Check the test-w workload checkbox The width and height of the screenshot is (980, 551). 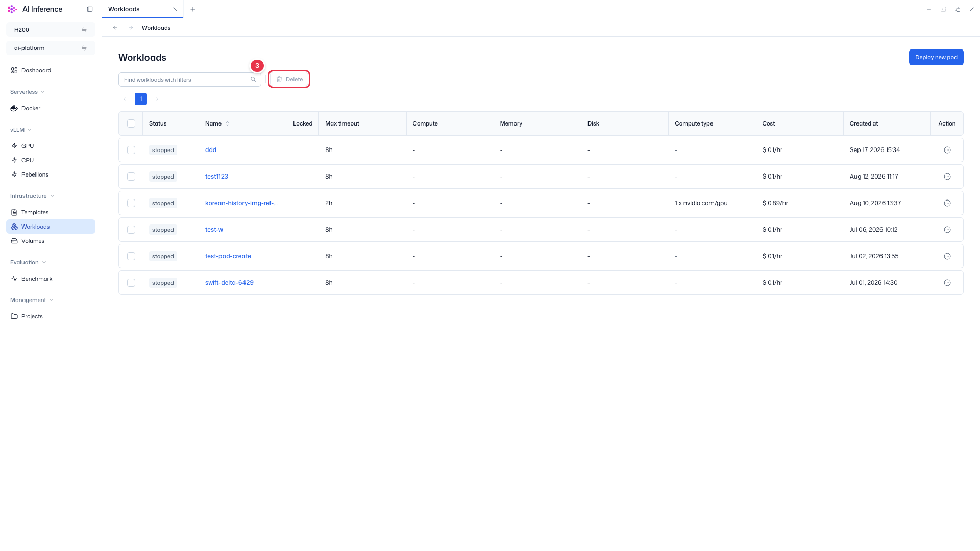click(131, 230)
